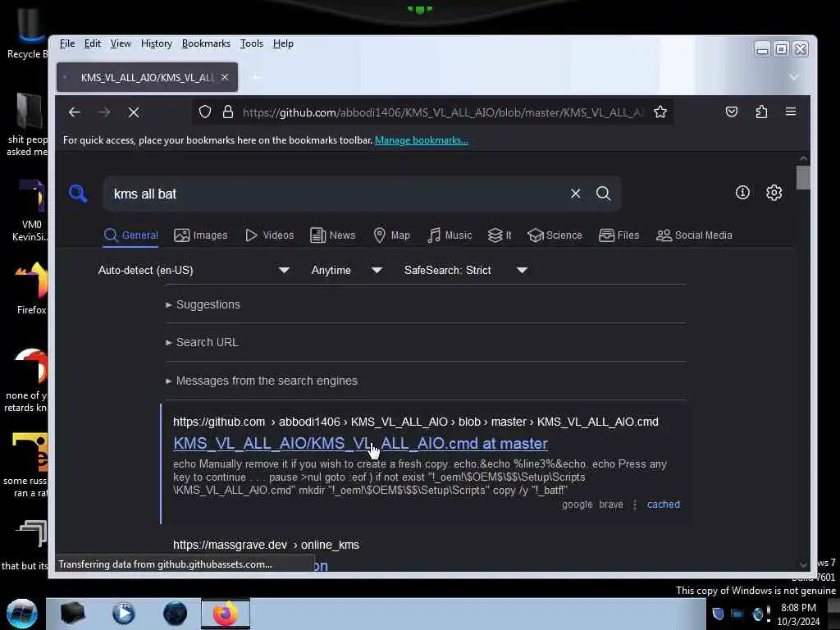The image size is (840, 630).
Task: Switch to the Images search category
Action: [200, 235]
